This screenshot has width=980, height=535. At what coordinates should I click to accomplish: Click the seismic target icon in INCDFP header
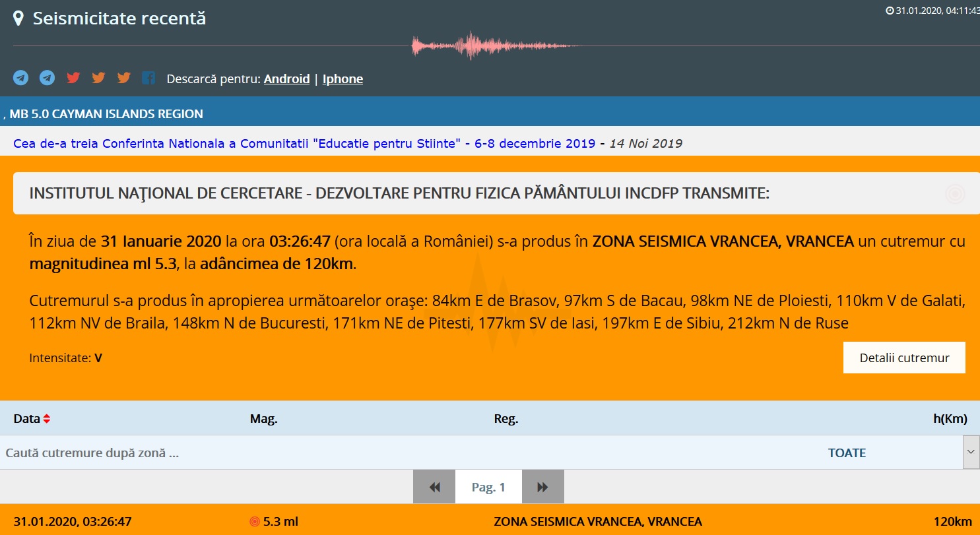tap(955, 194)
